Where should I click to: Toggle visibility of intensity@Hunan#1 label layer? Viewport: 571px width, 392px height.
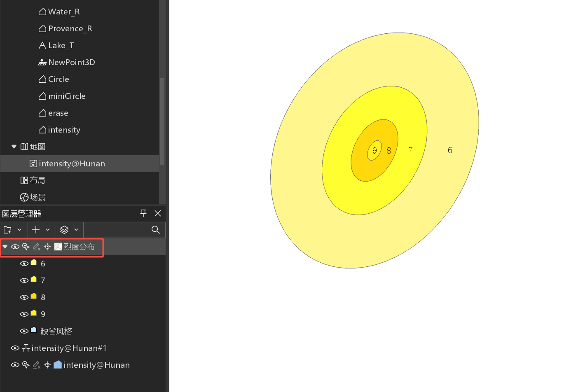click(x=15, y=348)
